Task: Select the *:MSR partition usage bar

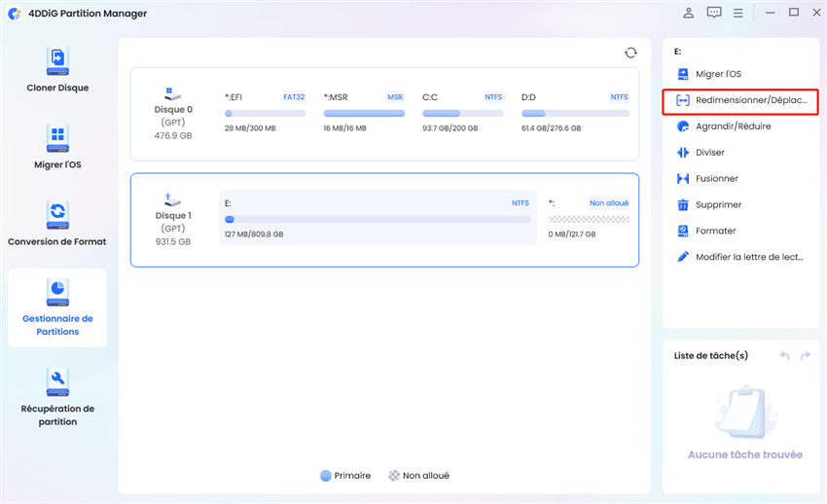Action: pos(364,113)
